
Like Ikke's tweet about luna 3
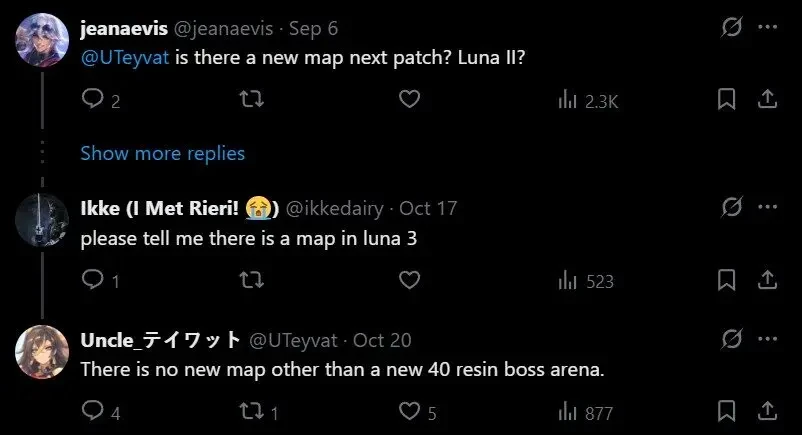coord(409,280)
